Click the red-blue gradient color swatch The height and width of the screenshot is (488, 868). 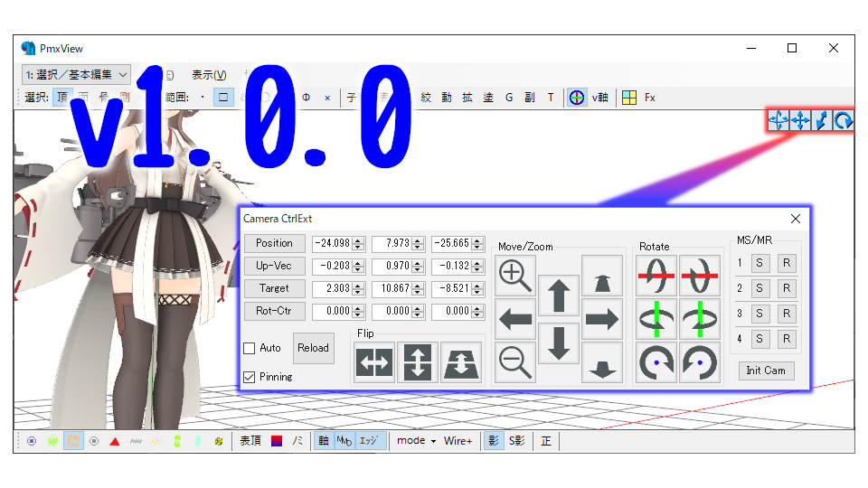coord(277,441)
